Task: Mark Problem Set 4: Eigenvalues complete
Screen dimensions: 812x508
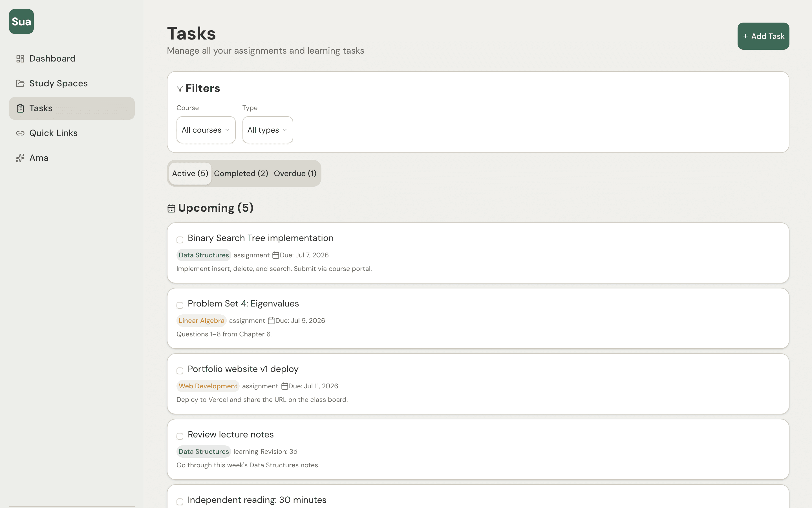Action: [180, 305]
